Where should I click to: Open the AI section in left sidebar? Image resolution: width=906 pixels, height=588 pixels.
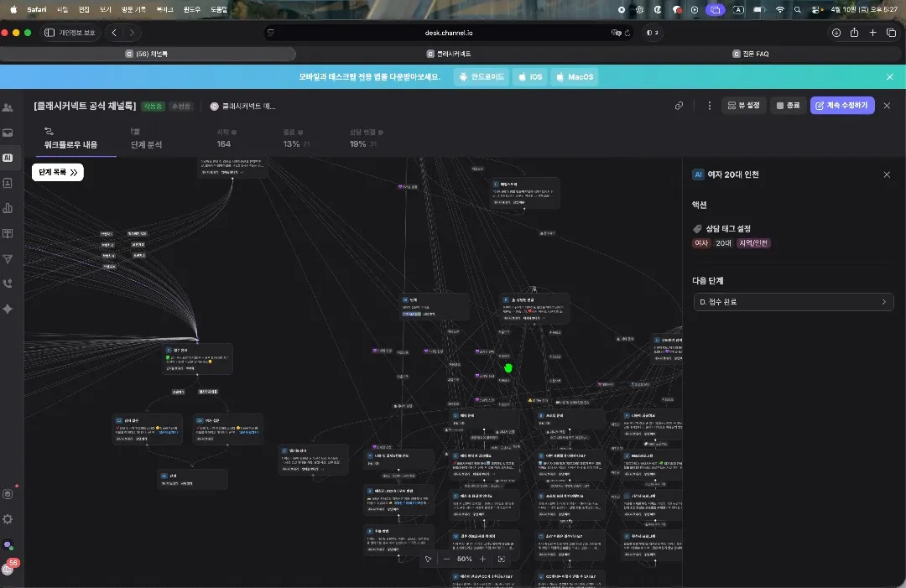coord(8,158)
